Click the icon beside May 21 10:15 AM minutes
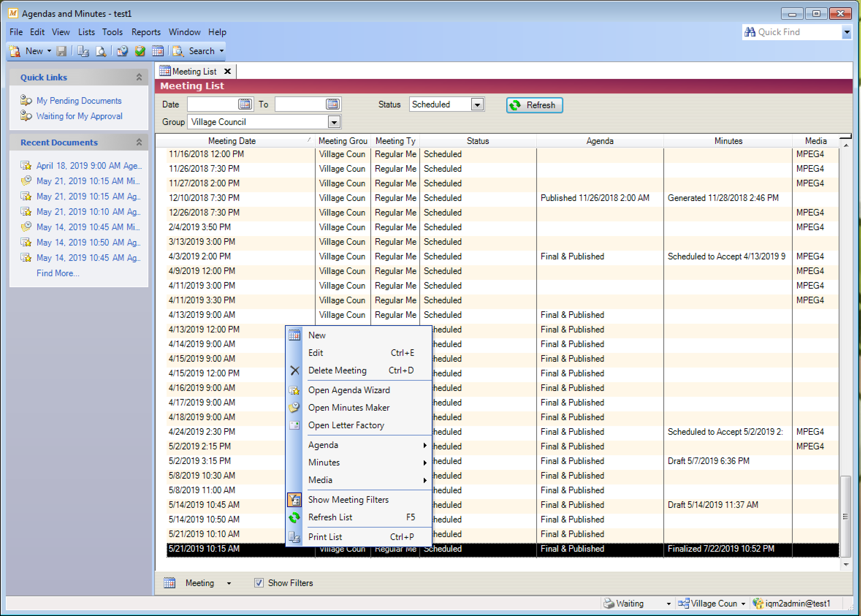861x616 pixels. (26, 181)
